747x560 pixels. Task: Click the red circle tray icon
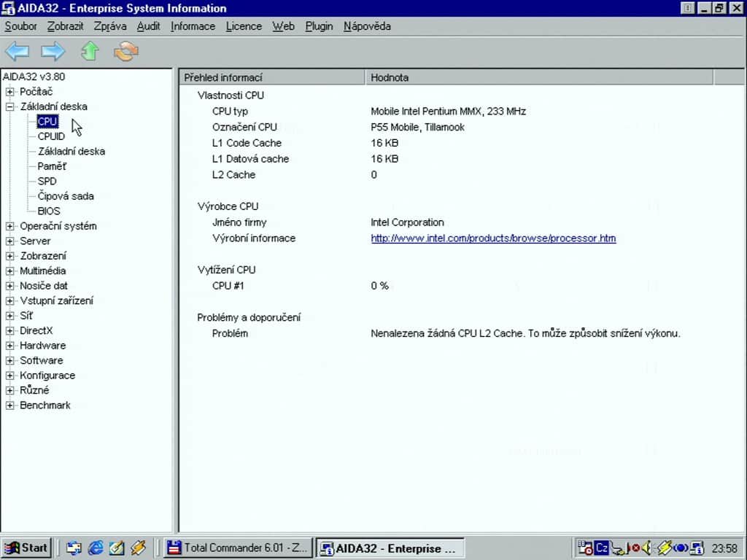tap(635, 548)
